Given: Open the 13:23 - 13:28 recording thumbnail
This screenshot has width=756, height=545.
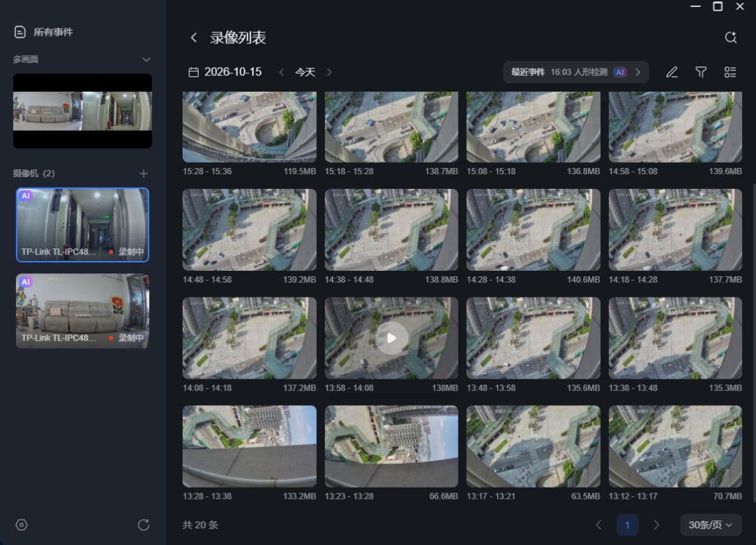Looking at the screenshot, I should tap(391, 446).
